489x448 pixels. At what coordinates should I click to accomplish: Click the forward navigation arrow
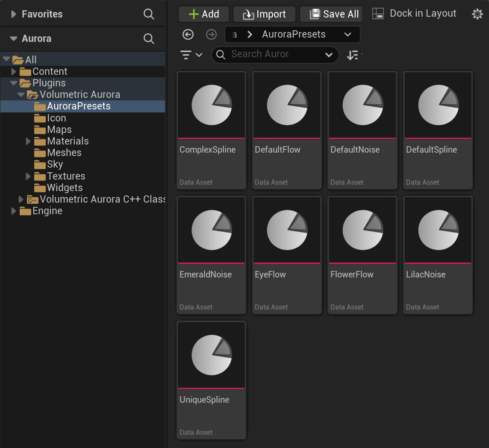[x=211, y=35]
